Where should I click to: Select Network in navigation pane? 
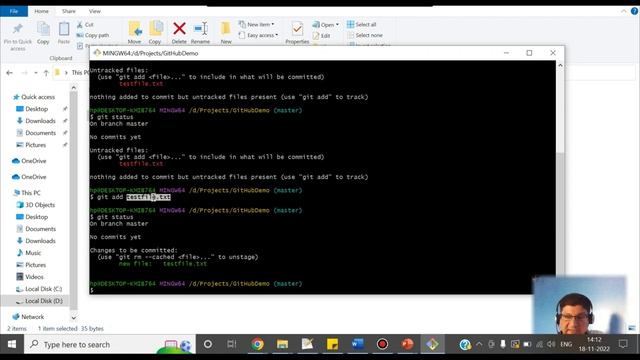[32, 317]
